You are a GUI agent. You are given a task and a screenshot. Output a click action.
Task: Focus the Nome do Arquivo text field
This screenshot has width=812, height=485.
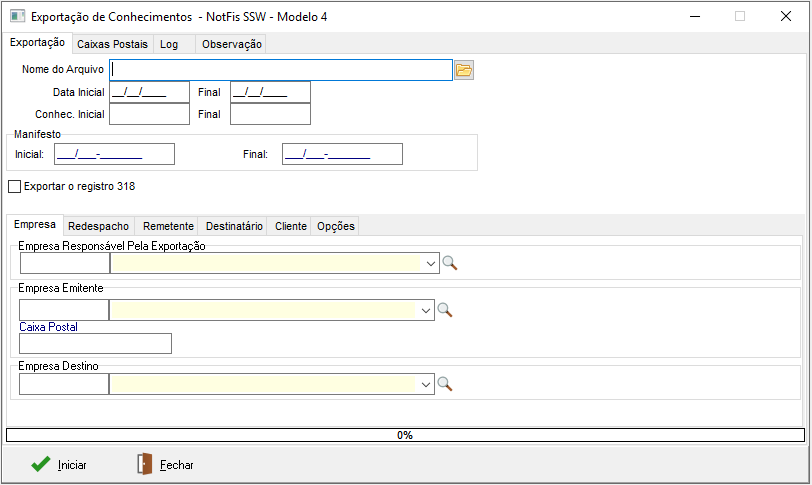tap(281, 70)
